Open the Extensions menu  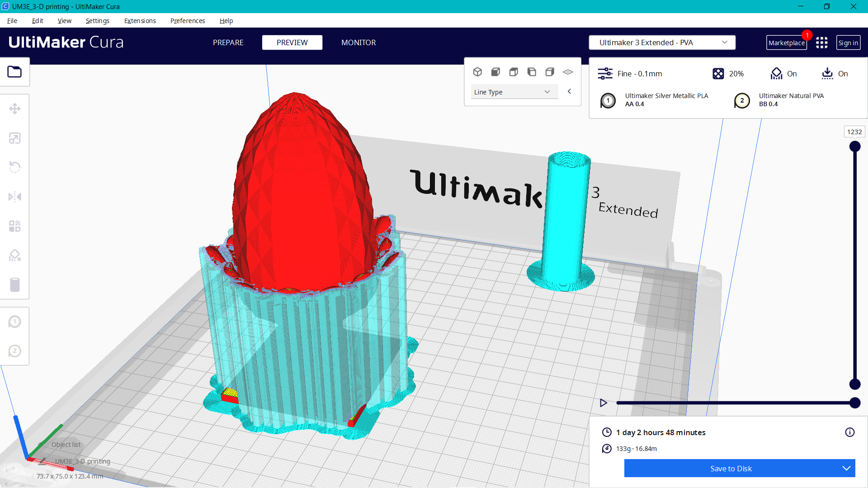[140, 21]
